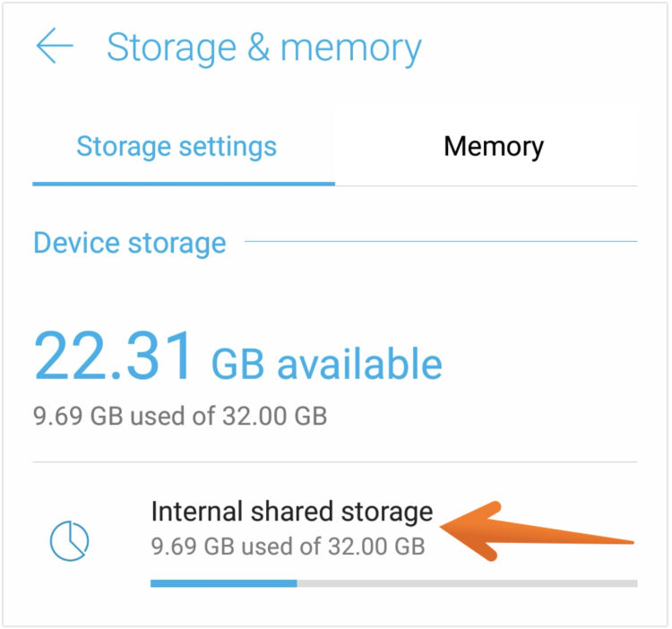This screenshot has width=672, height=629.
Task: Tap the used-storage subtitle under Internal shared storage
Action: coord(288,545)
